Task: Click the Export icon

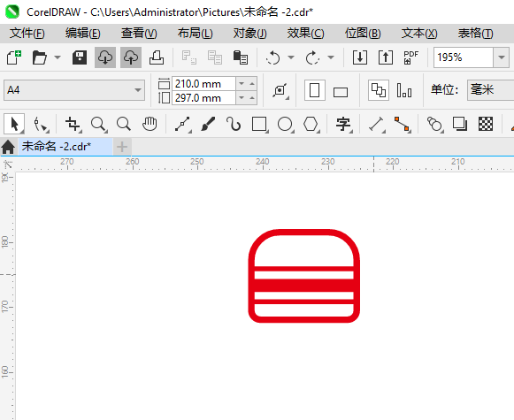Action: click(386, 57)
